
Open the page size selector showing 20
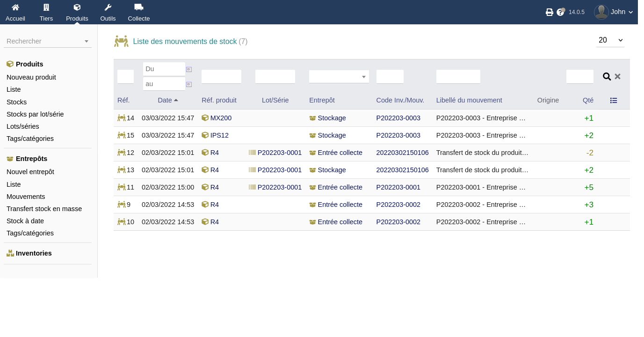(x=610, y=40)
